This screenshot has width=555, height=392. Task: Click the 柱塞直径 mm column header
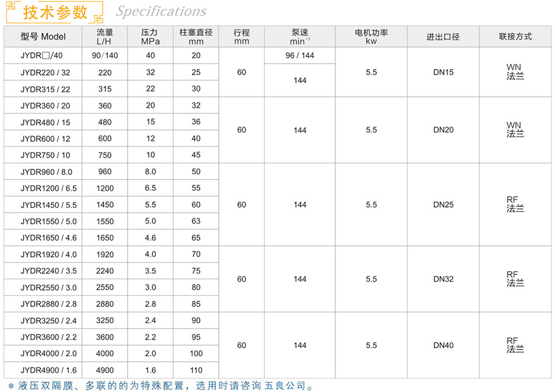click(196, 36)
